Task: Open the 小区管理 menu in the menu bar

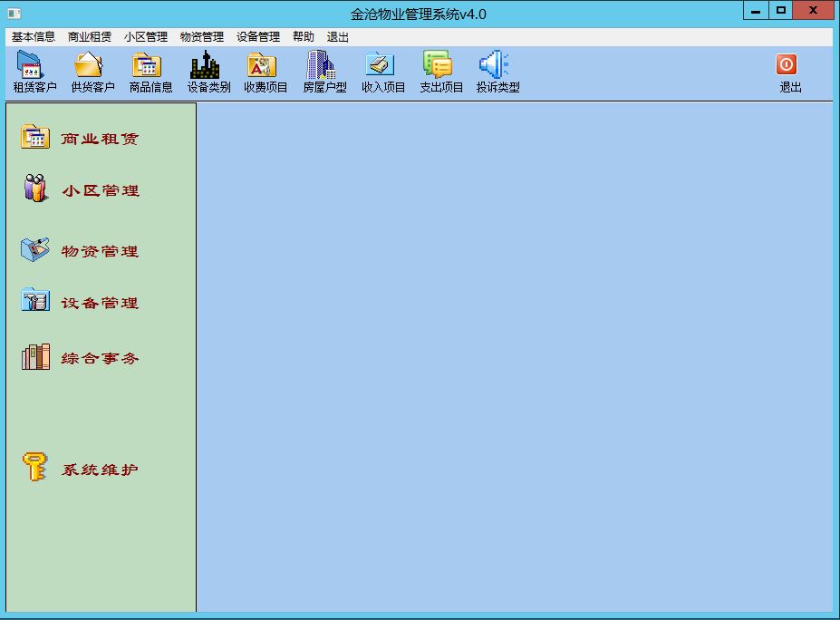Action: tap(146, 37)
